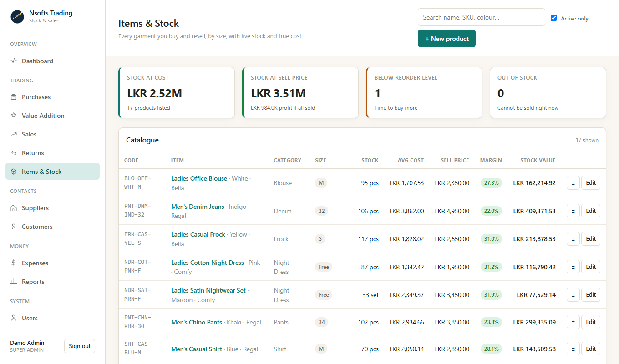This screenshot has height=364, width=619.
Task: Click the Reports bar-chart icon
Action: click(14, 282)
